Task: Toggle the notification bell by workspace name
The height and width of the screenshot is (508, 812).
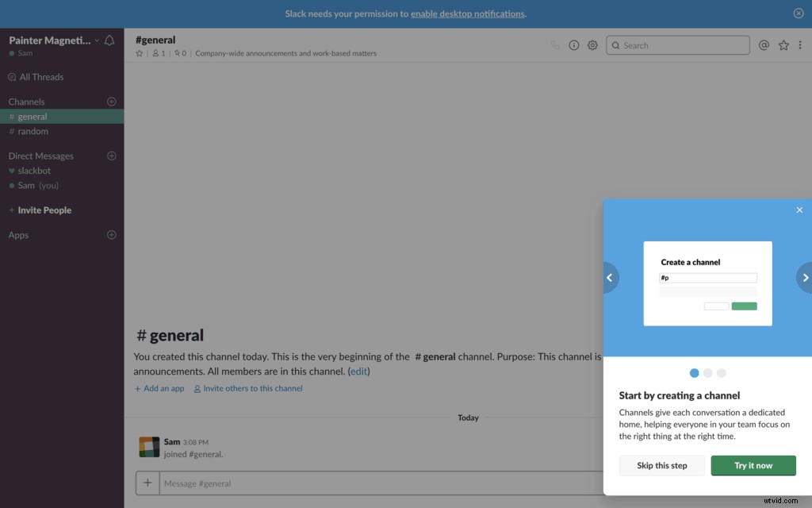Action: pos(109,39)
